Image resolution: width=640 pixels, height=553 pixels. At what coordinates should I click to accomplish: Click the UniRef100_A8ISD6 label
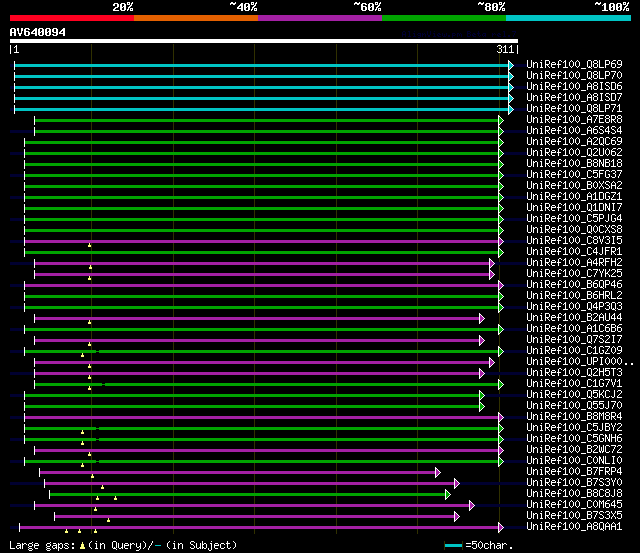(x=574, y=87)
